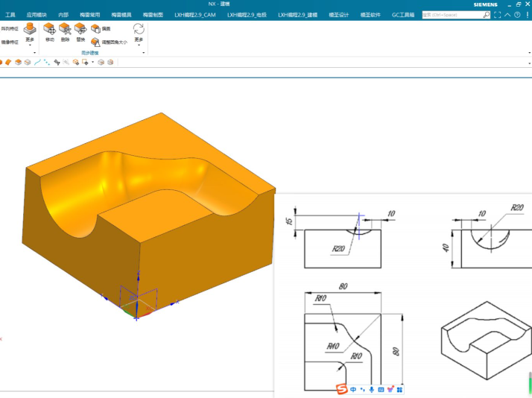Select the blue points filter icon

(47, 62)
